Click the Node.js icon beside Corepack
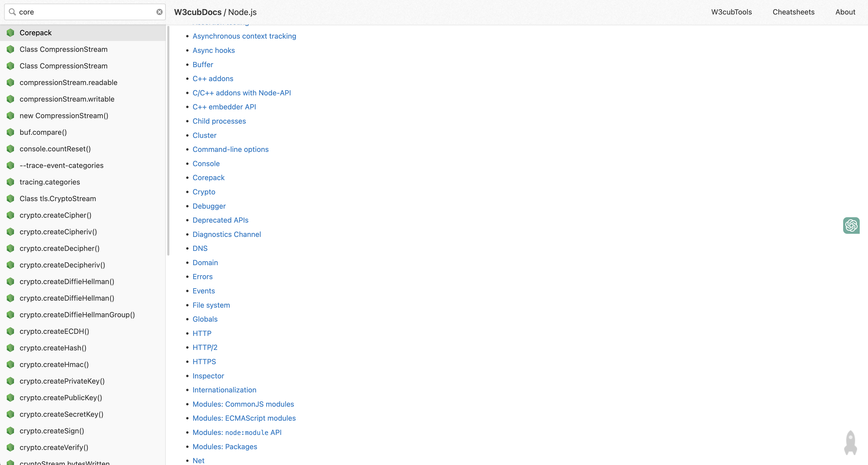 click(10, 33)
